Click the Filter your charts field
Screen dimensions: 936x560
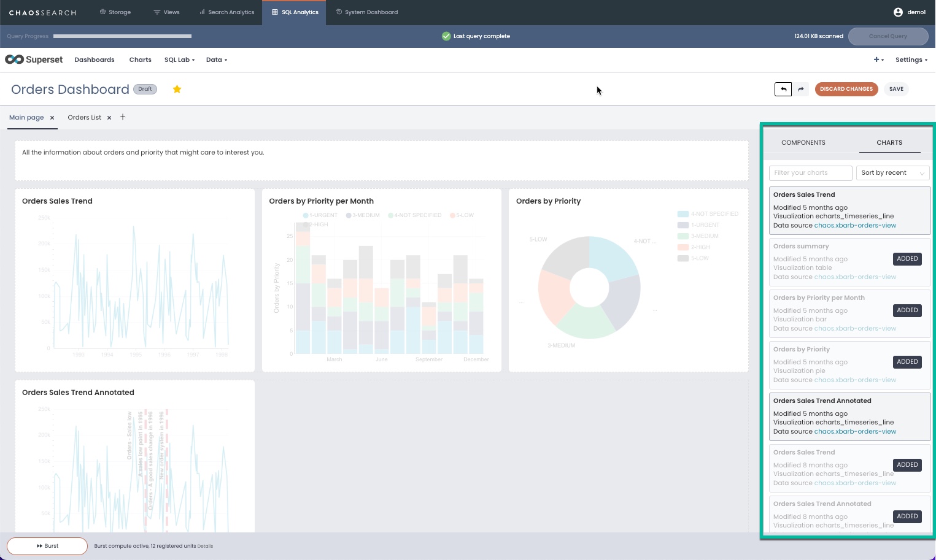coord(810,173)
